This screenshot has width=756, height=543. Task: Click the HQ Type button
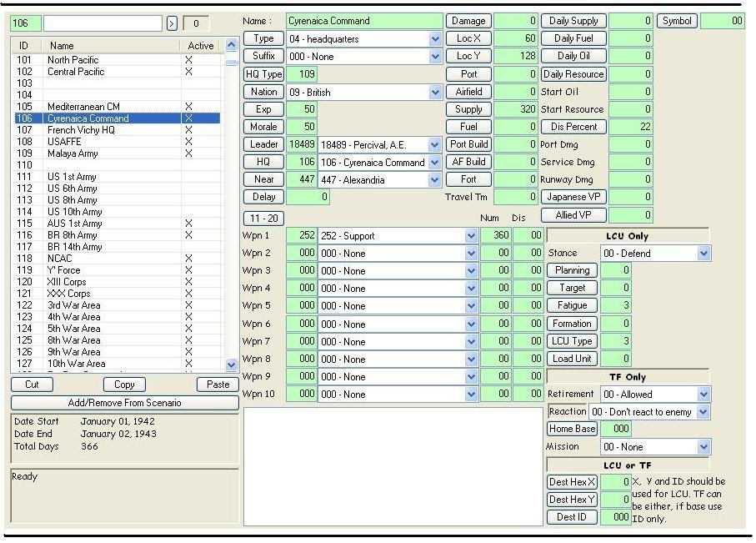coord(263,74)
